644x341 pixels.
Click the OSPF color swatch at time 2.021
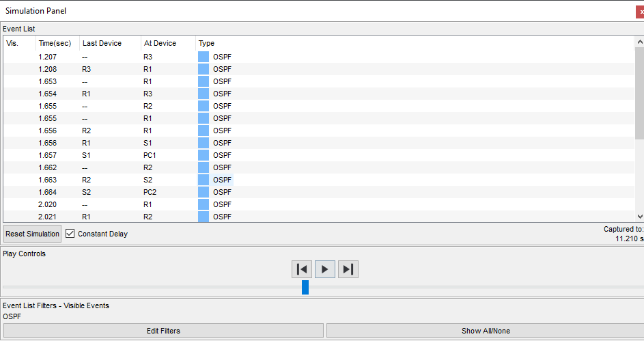(204, 217)
